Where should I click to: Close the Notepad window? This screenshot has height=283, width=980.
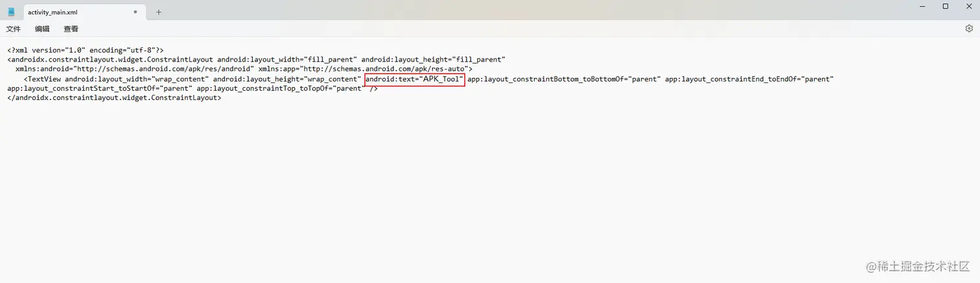[968, 6]
